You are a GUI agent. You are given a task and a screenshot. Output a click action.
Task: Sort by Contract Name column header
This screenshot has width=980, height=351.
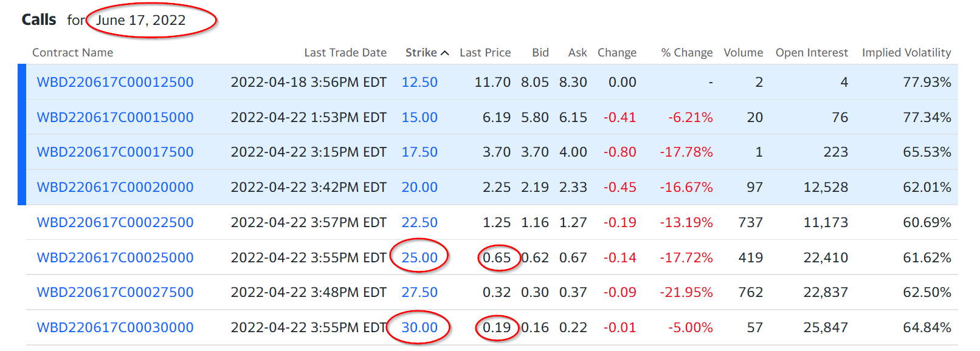pyautogui.click(x=72, y=53)
